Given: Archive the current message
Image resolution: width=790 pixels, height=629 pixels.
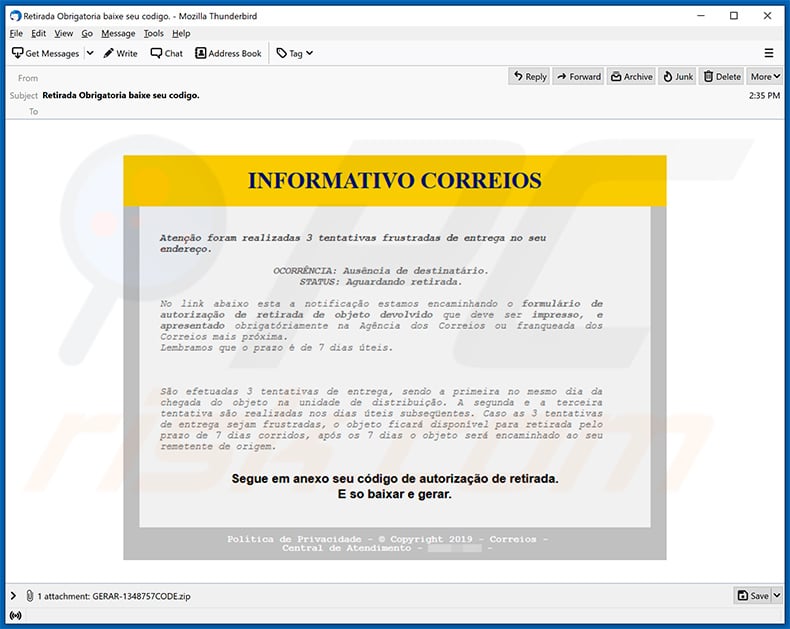Looking at the screenshot, I should coord(631,77).
